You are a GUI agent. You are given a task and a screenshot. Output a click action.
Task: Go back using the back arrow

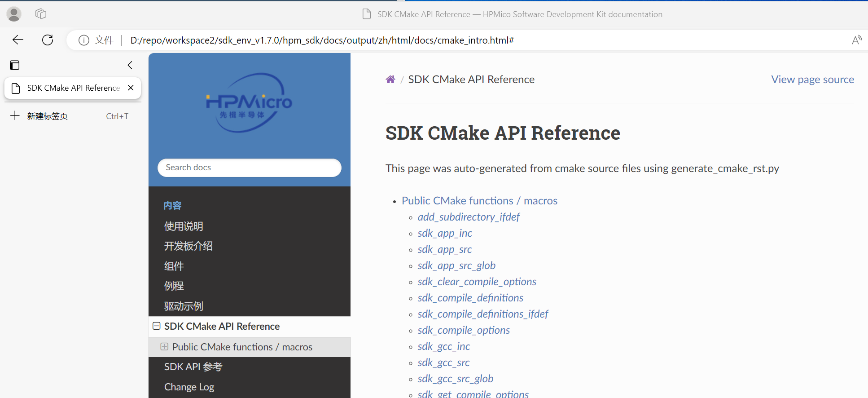click(18, 40)
